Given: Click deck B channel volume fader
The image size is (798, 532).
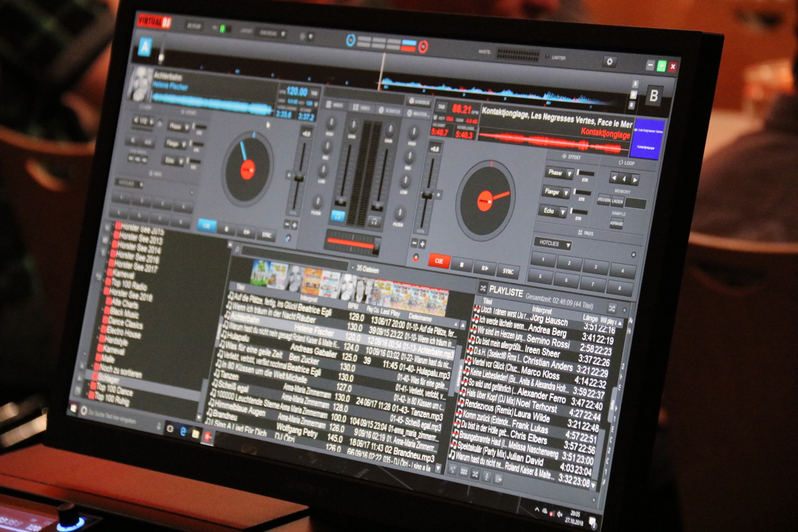Looking at the screenshot, I should click(378, 206).
